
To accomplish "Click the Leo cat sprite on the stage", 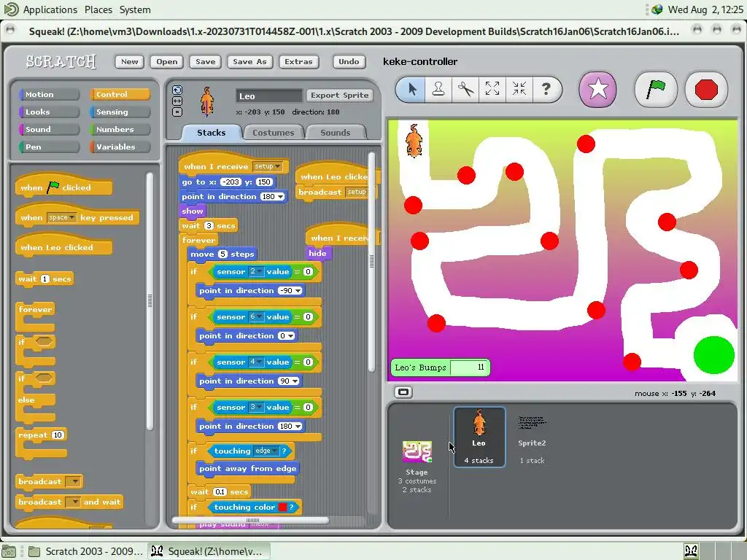I will (414, 141).
